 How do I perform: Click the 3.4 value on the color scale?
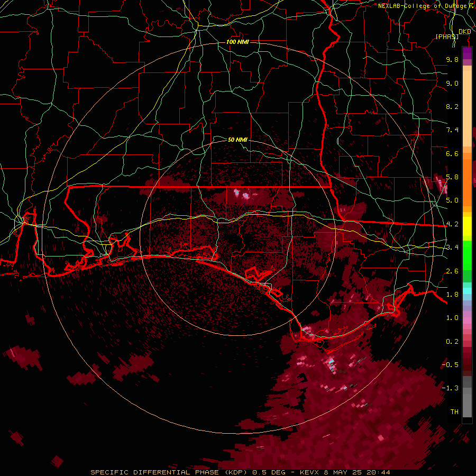pos(452,248)
